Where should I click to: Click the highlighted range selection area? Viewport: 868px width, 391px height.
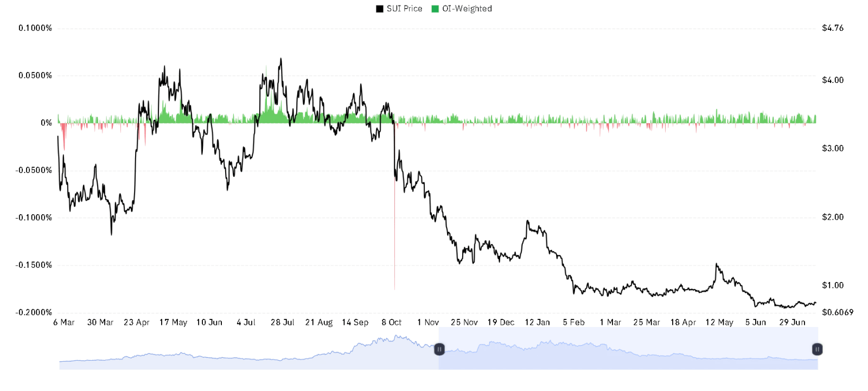(x=628, y=349)
